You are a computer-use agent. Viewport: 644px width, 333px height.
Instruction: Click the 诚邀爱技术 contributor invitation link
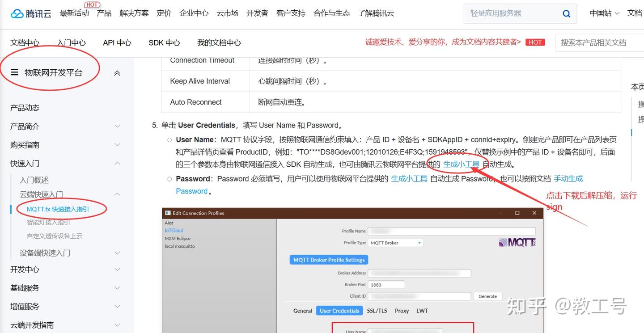(x=443, y=42)
